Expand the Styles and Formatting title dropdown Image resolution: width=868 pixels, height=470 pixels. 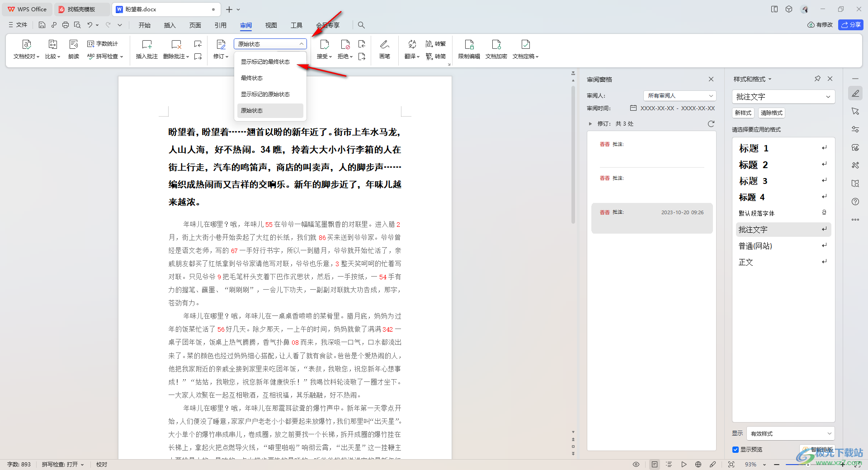[770, 79]
